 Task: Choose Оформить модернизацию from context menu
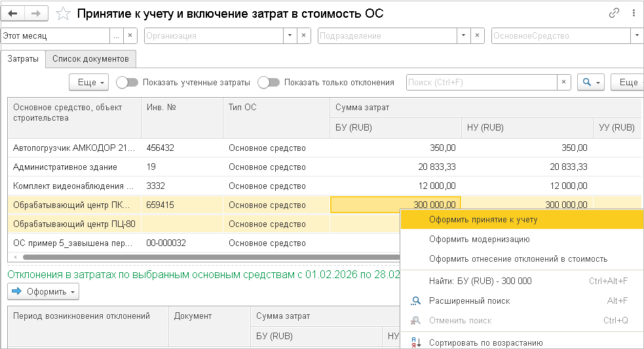pyautogui.click(x=480, y=239)
